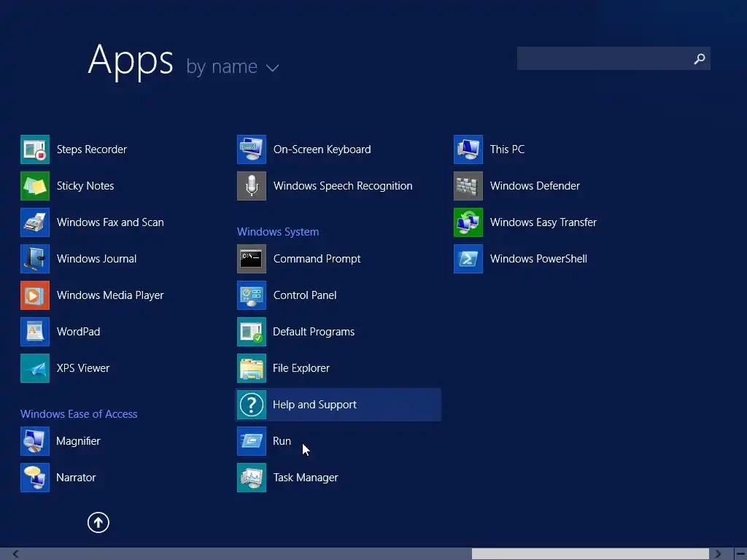Click the 'XPS Viewer' label

(x=83, y=368)
